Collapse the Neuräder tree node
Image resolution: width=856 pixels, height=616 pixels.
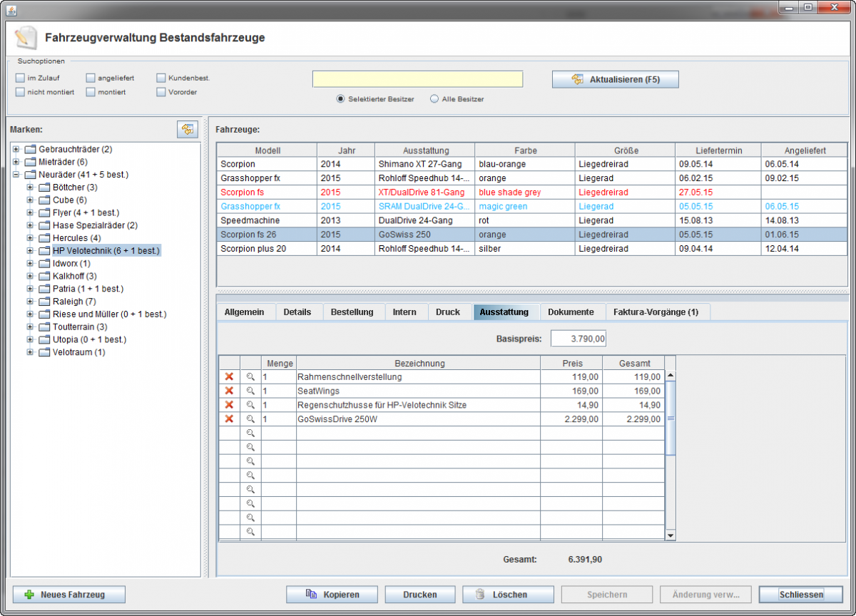point(16,175)
